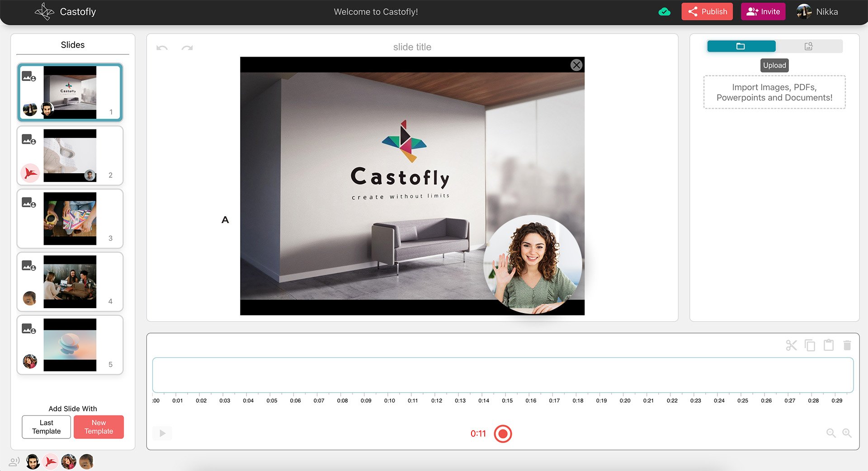
Task: Click the cloud saved status icon
Action: pos(664,12)
